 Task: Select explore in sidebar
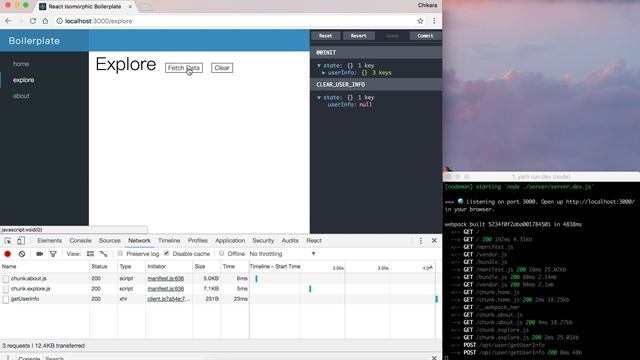[23, 80]
